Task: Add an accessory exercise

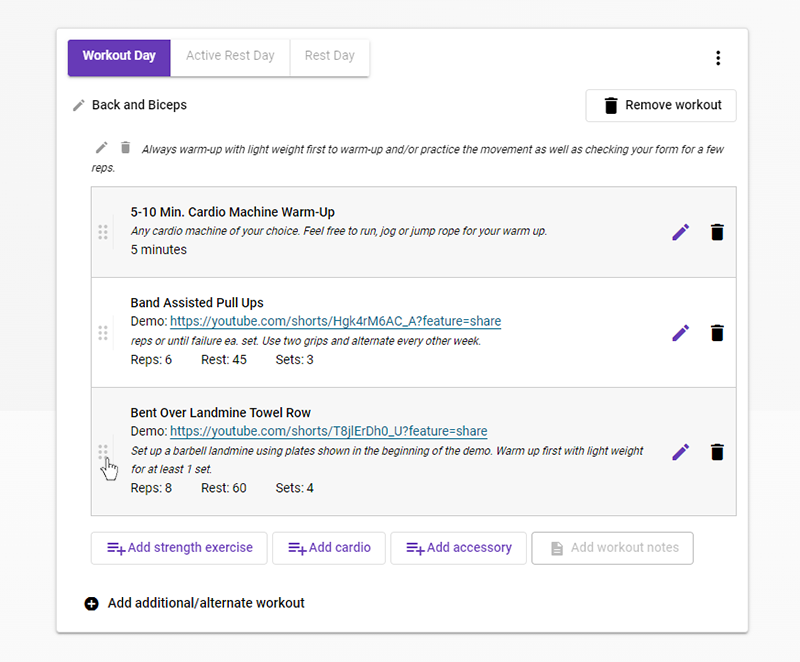Action: click(458, 548)
